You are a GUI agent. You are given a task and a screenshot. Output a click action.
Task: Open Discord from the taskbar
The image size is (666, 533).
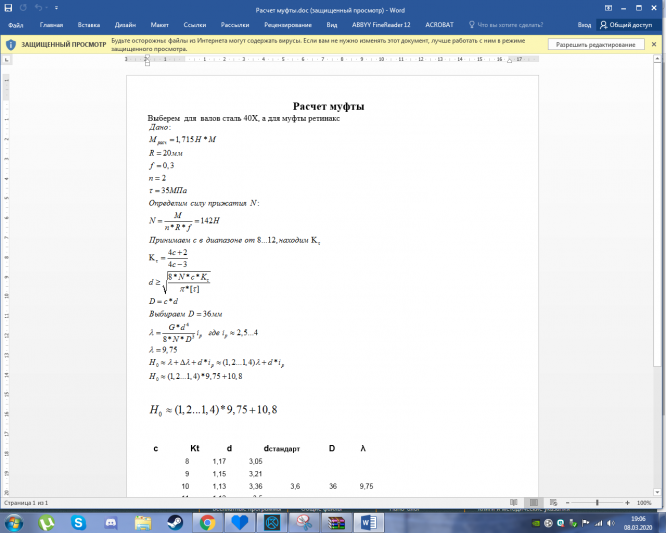coord(111,523)
